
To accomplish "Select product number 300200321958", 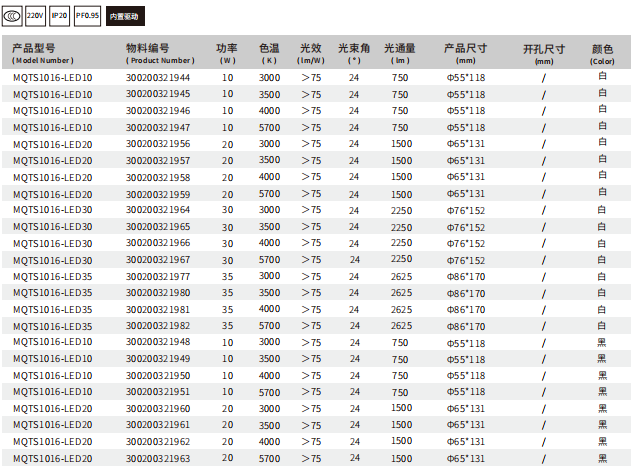I will (158, 177).
